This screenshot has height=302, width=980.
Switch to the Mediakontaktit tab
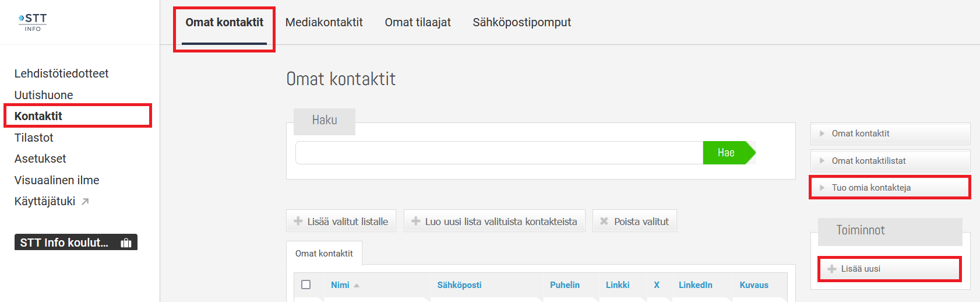click(x=324, y=22)
